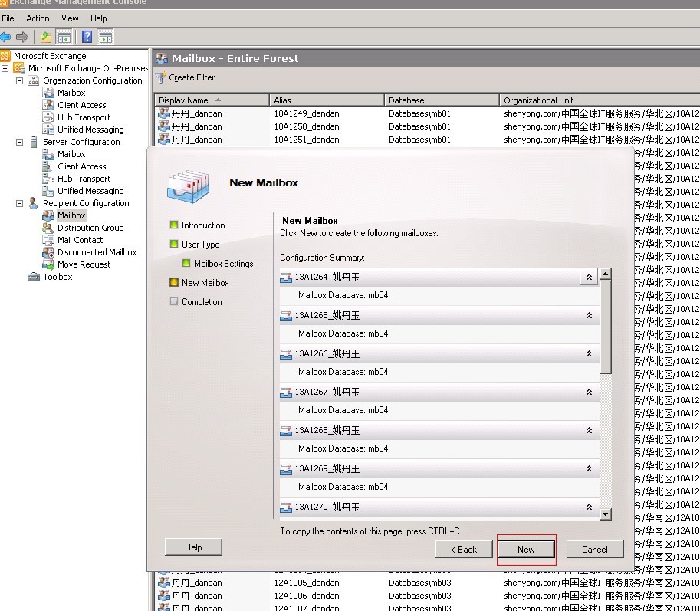Select the 10A1250_dandan mailbox row
Screen dimensions: 700x611
coord(427,126)
